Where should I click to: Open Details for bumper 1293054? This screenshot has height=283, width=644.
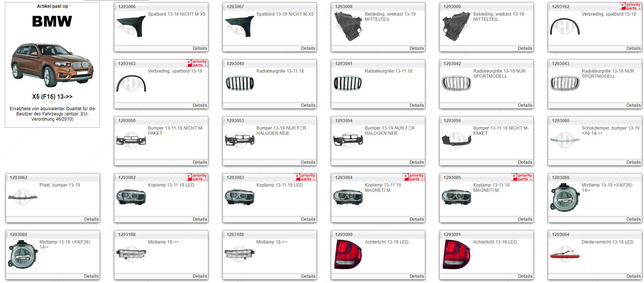[x=417, y=162]
